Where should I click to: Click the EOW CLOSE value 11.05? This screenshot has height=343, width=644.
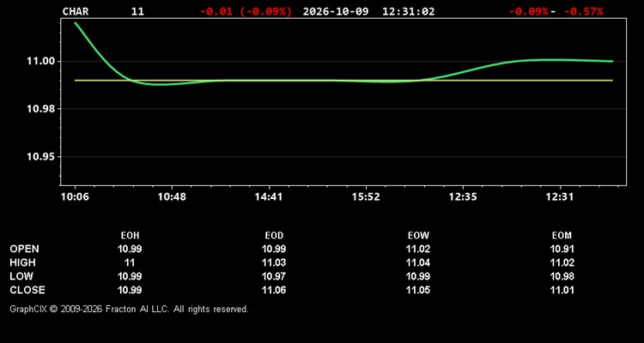point(418,290)
